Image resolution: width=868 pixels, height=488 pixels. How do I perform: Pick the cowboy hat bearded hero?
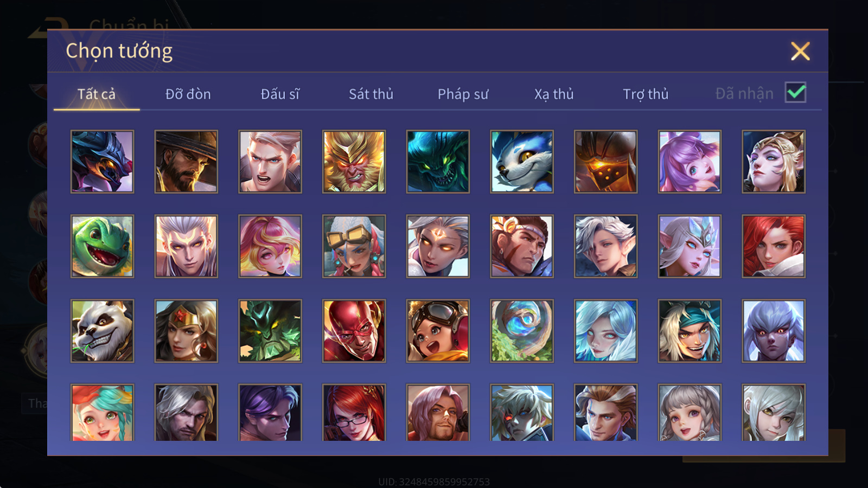click(x=186, y=162)
